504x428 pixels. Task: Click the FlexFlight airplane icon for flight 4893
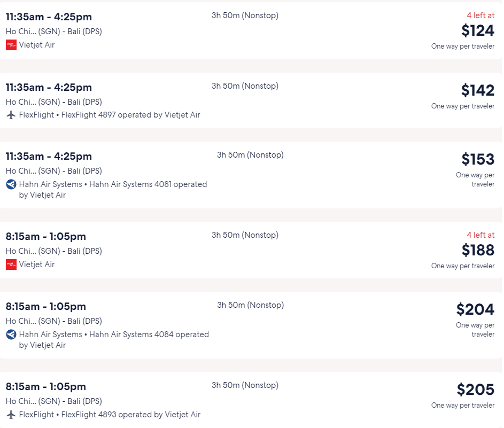point(11,415)
